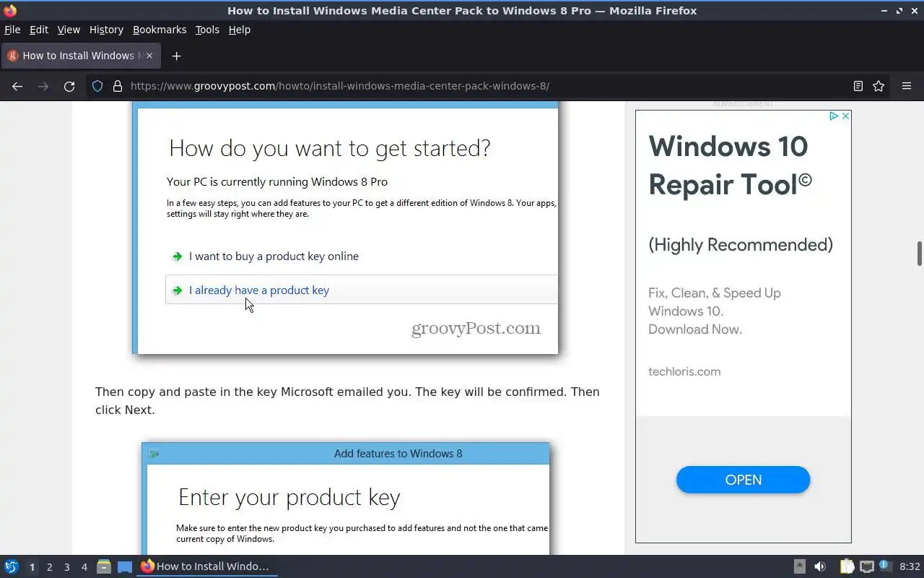
Task: Click the removable media eject tray icon
Action: point(800,566)
